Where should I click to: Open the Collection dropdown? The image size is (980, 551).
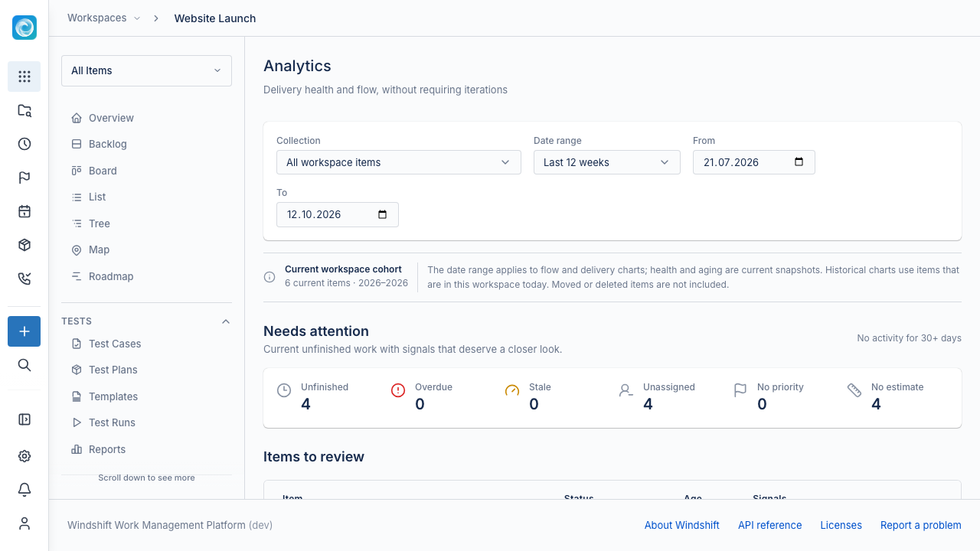click(x=399, y=162)
